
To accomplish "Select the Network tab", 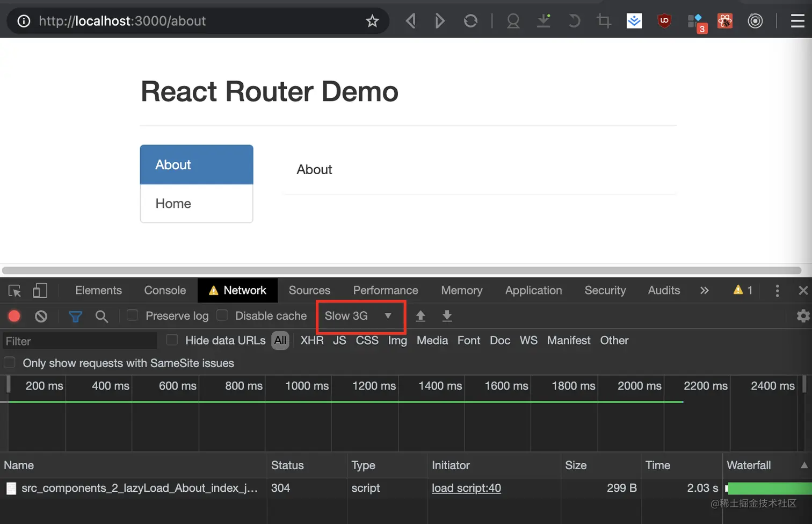I will tap(237, 290).
